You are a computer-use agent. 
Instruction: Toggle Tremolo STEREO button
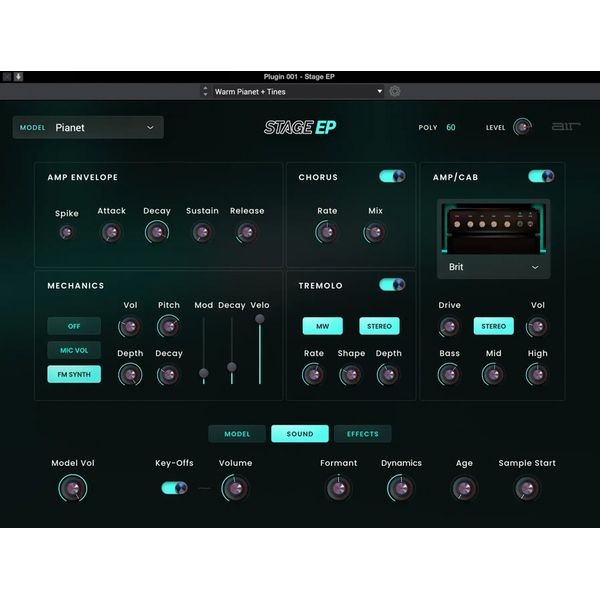379,326
